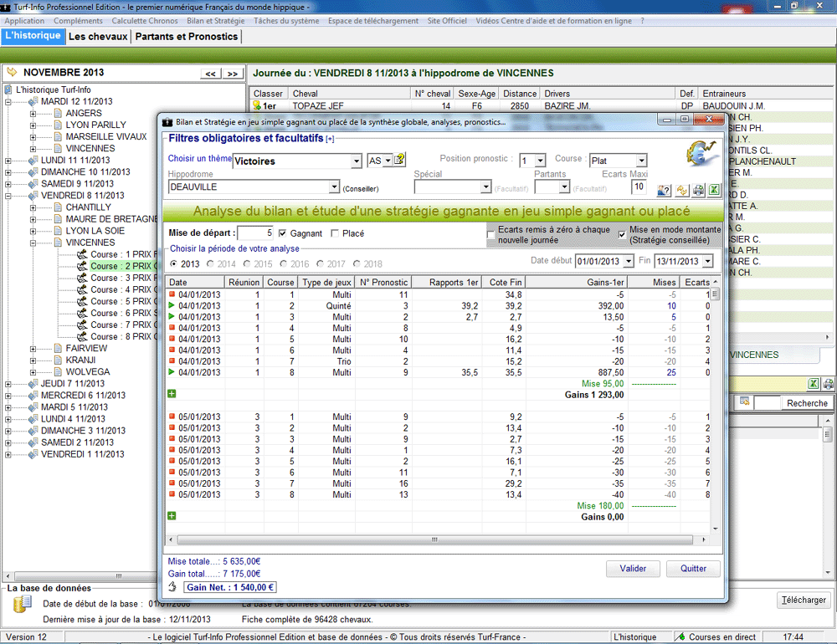The height and width of the screenshot is (644, 837).
Task: Expand details with green plus under 04/01/2013 group
Action: pyautogui.click(x=172, y=394)
